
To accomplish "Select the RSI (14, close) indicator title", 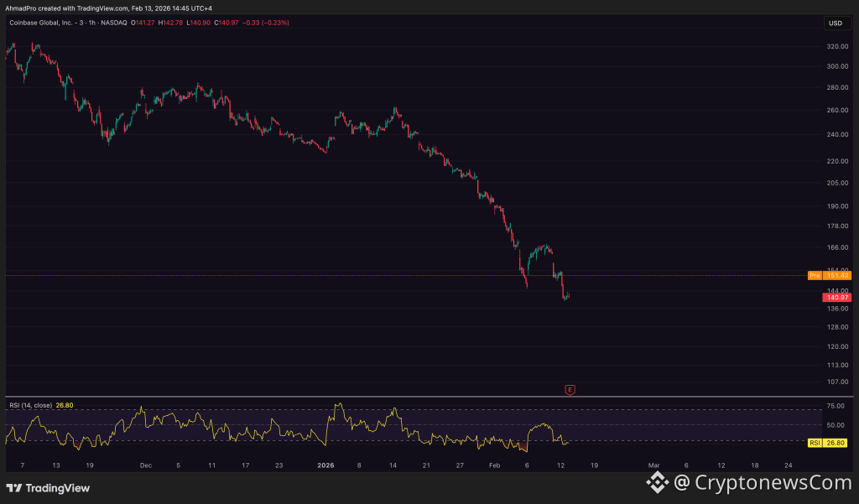I will (x=31, y=405).
